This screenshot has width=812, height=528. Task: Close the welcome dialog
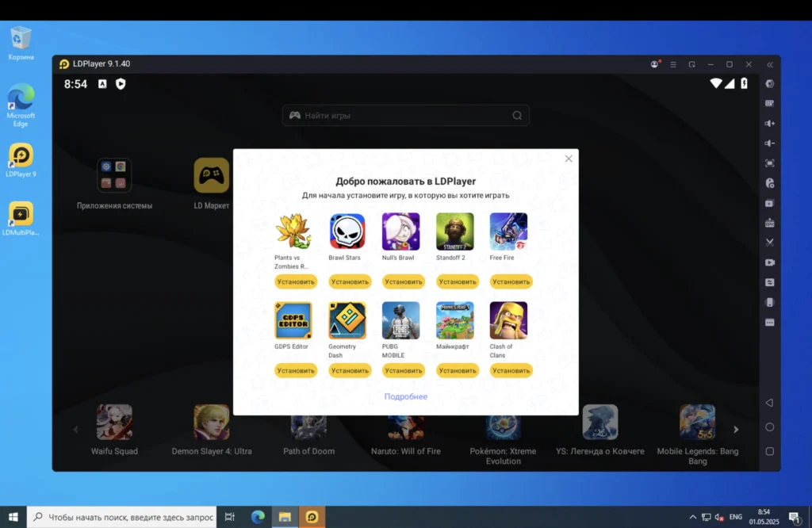(569, 159)
